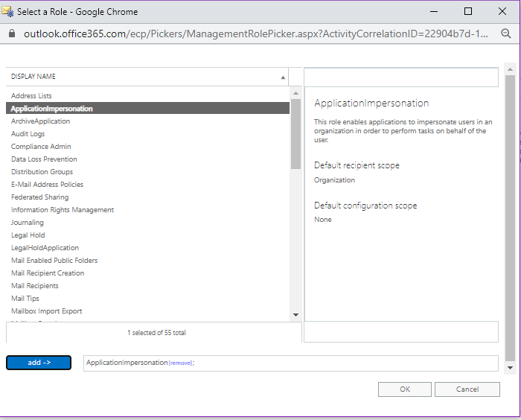Click the ApplicationImpersonation details heading
This screenshot has height=420, width=521.
pos(371,103)
